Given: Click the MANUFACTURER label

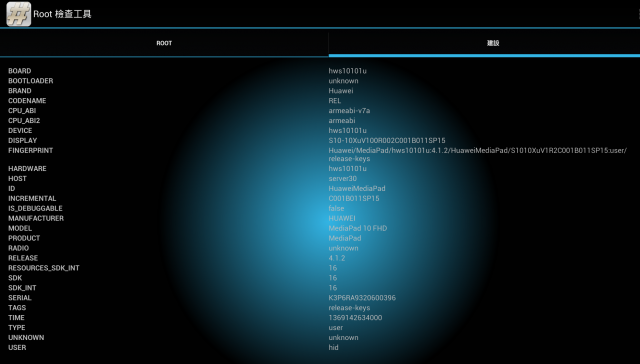Looking at the screenshot, I should [x=36, y=218].
